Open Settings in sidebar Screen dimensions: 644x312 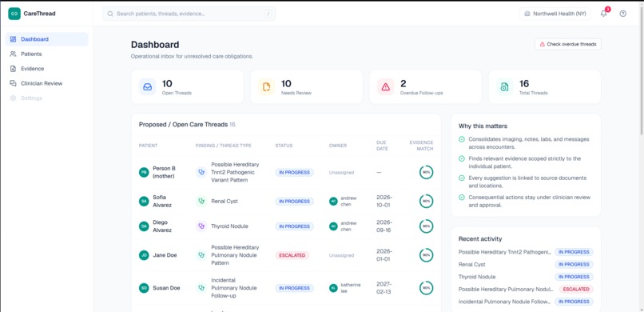point(47,98)
